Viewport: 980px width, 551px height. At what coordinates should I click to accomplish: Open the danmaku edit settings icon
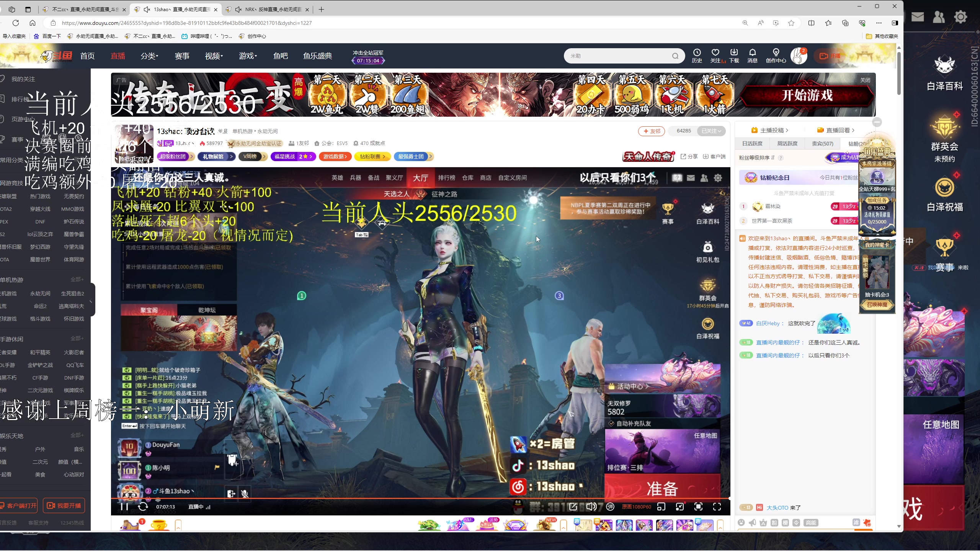point(573,507)
